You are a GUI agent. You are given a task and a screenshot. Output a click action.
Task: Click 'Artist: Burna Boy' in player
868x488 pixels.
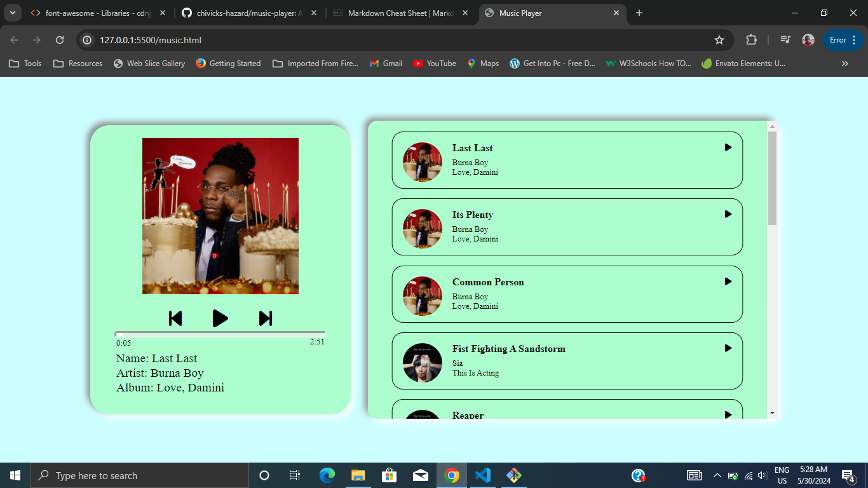160,373
